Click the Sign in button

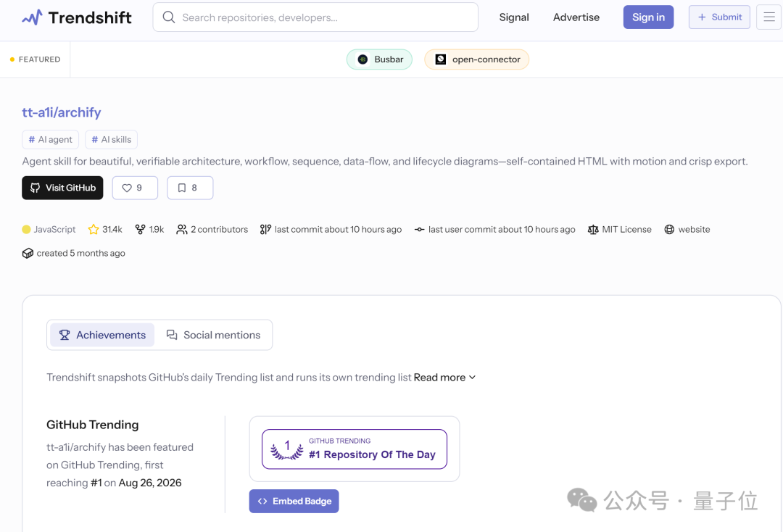(648, 17)
